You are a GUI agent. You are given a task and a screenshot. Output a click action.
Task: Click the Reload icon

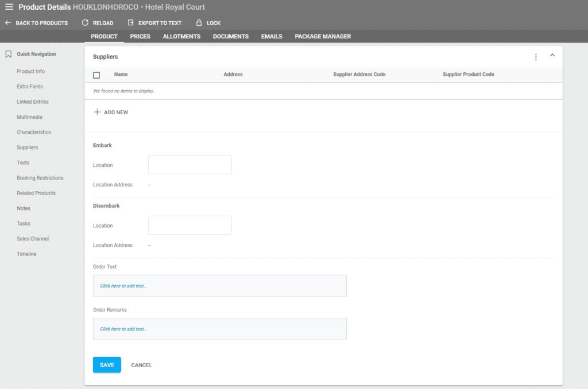point(85,23)
